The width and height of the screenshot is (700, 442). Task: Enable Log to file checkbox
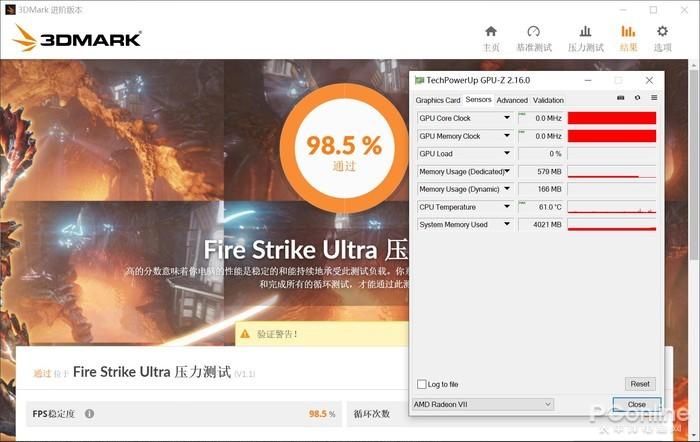tap(421, 384)
